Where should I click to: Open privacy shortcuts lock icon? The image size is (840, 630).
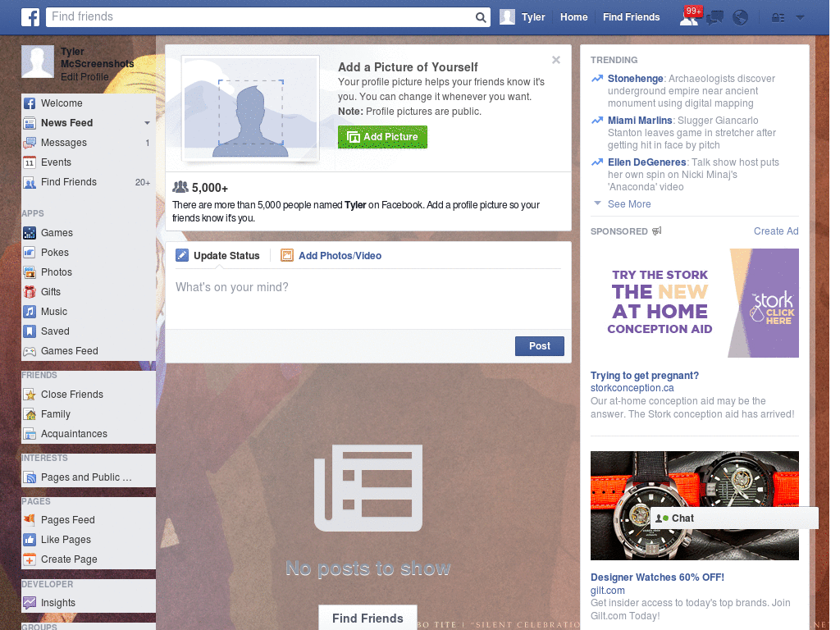pyautogui.click(x=778, y=18)
